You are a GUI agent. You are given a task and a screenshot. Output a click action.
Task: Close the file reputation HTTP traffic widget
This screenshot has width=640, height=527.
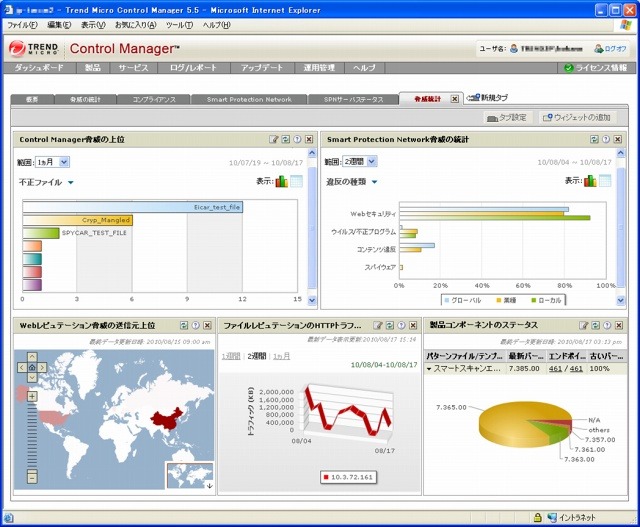point(413,325)
